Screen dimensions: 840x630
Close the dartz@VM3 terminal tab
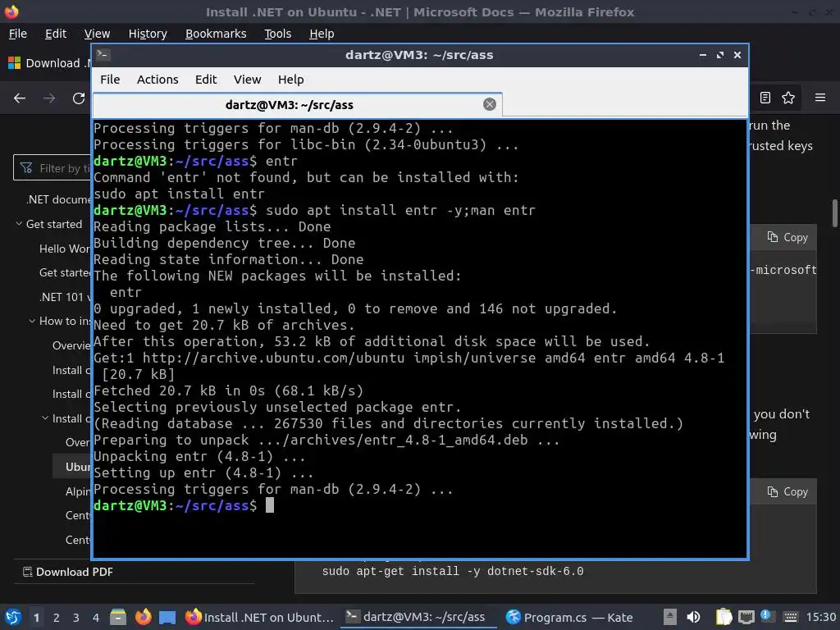coord(489,104)
